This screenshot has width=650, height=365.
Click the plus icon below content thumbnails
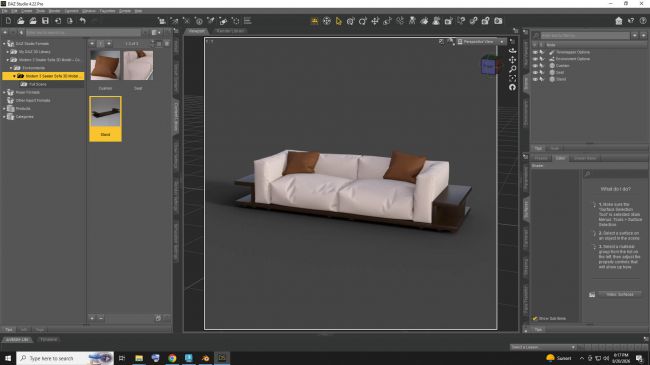pyautogui.click(x=92, y=318)
